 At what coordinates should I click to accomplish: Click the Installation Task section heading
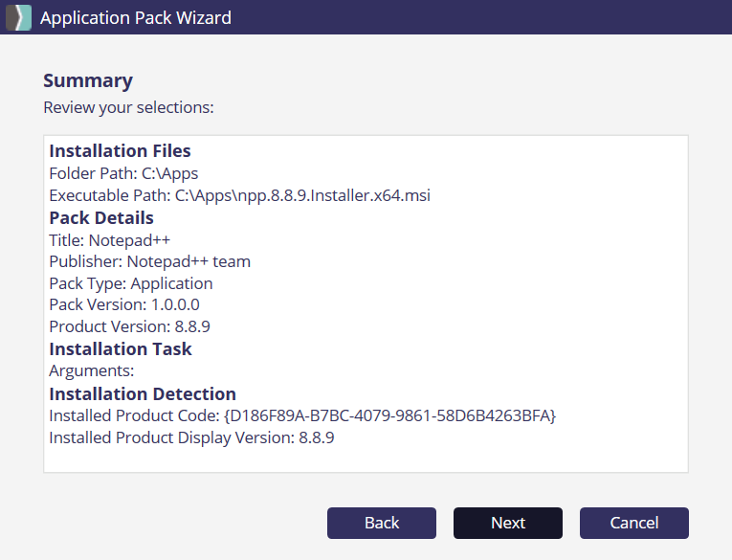tap(121, 348)
